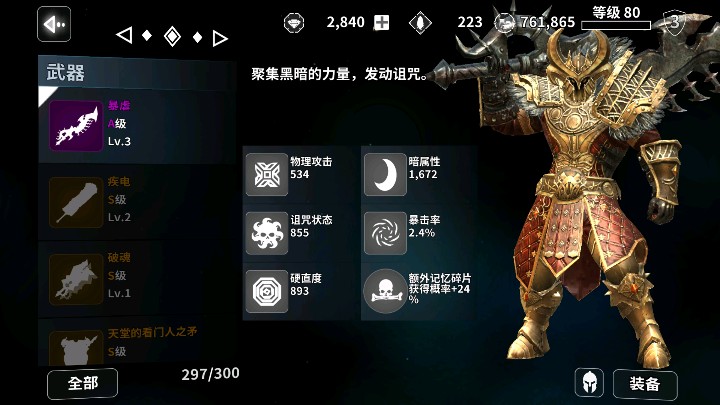720x405 pixels.
Task: Go to previous category with left triangle arrow
Action: pyautogui.click(x=124, y=35)
